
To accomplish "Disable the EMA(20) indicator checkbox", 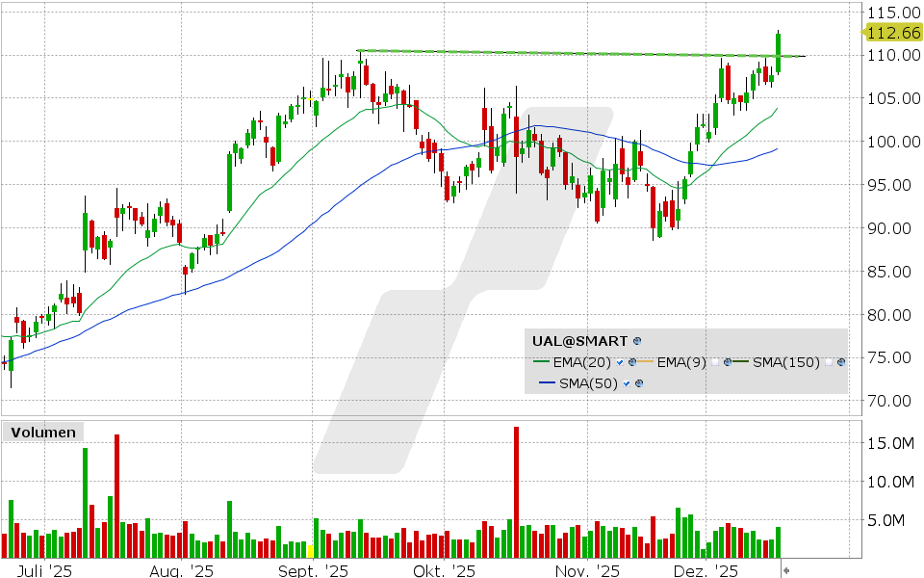I will pos(619,361).
